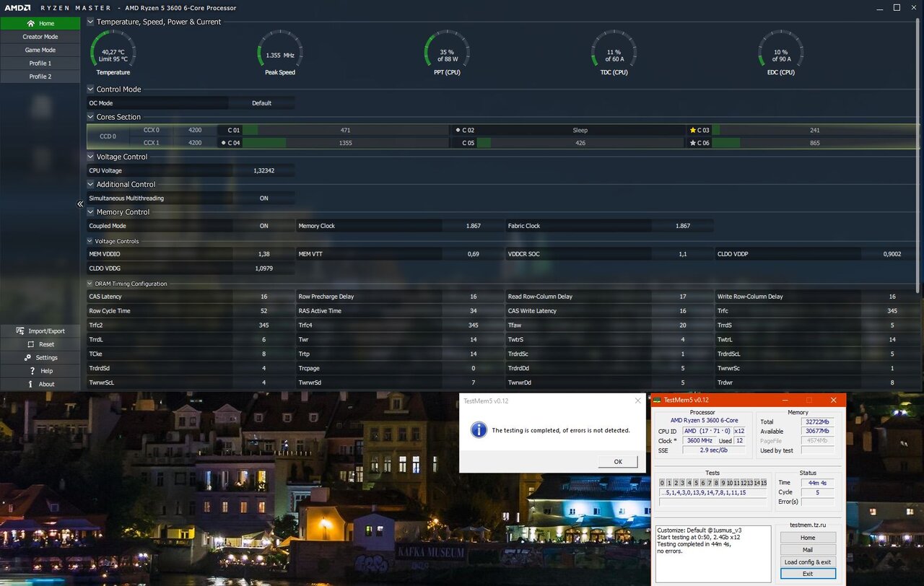Collapse the DRAM Timing Configuration subsection
This screenshot has height=586, width=924.
click(90, 284)
